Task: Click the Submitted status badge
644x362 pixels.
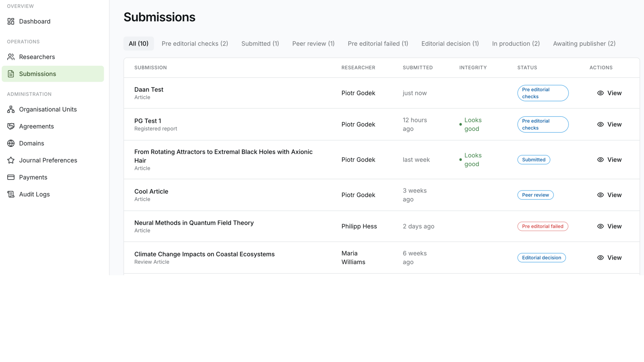Action: pyautogui.click(x=534, y=160)
